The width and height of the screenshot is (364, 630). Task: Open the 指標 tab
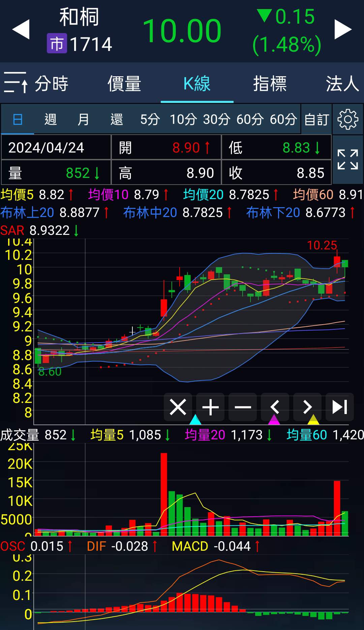270,83
